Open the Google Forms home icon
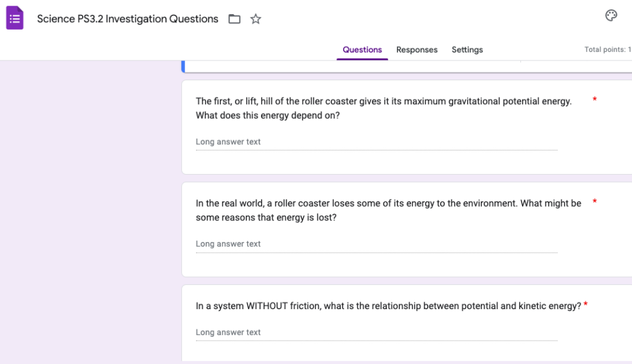 pyautogui.click(x=15, y=18)
